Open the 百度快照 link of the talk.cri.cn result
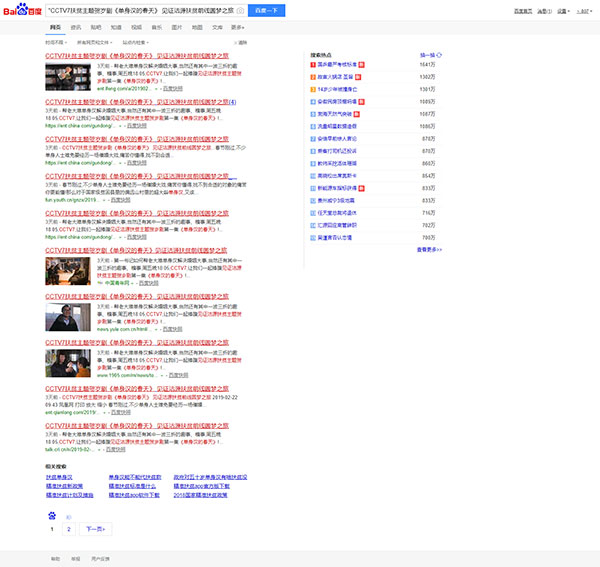 (x=116, y=450)
